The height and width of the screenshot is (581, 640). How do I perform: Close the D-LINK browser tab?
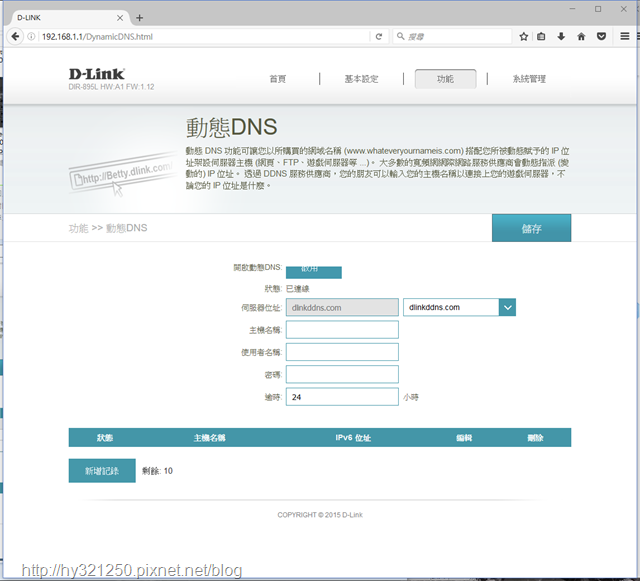point(120,18)
